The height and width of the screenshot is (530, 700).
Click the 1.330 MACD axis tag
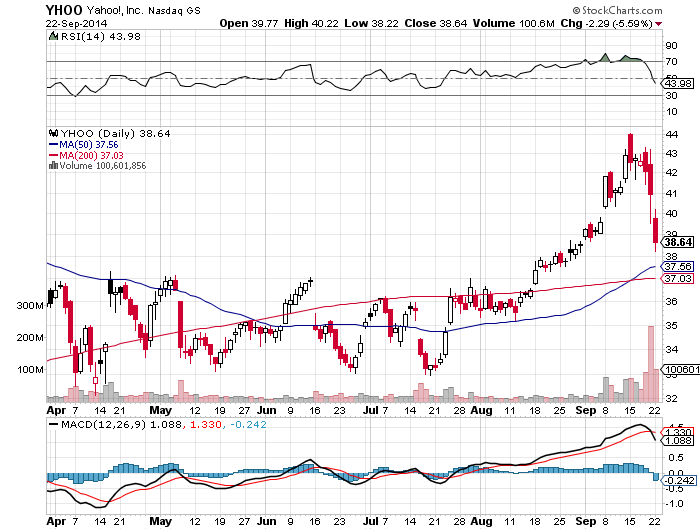coord(678,432)
